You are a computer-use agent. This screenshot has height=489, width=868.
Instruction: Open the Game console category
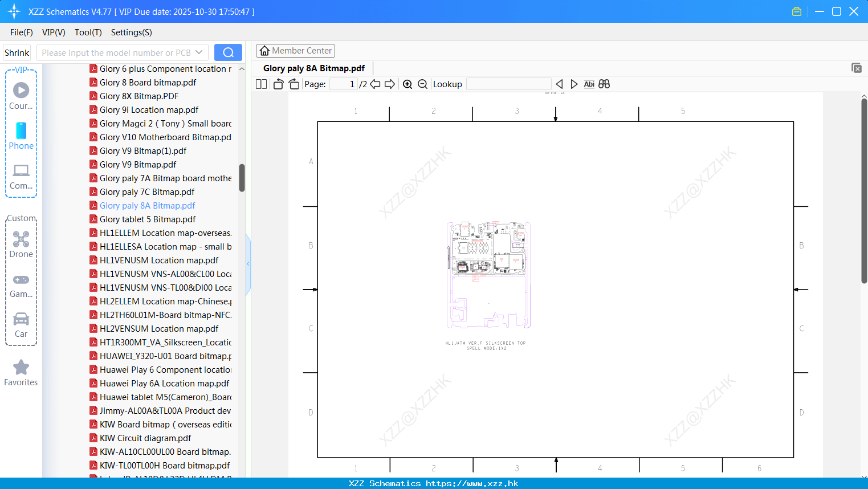pos(21,286)
